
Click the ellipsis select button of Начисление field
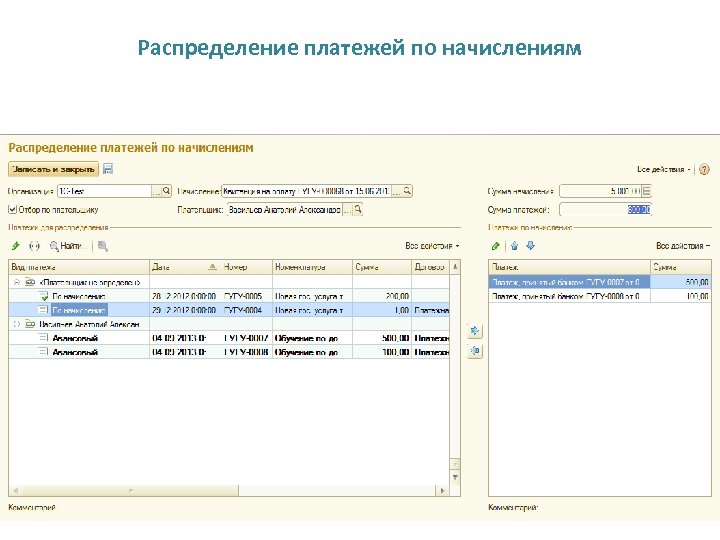pyautogui.click(x=397, y=191)
